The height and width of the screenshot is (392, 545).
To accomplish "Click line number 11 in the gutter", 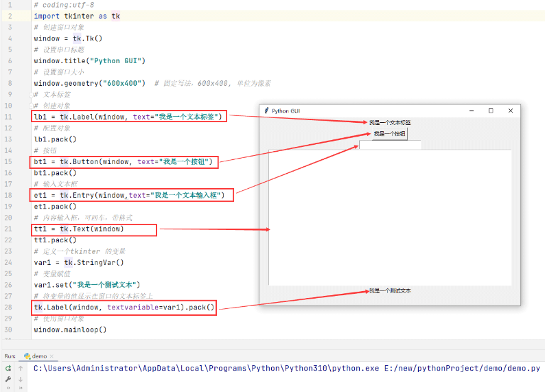I will click(8, 117).
